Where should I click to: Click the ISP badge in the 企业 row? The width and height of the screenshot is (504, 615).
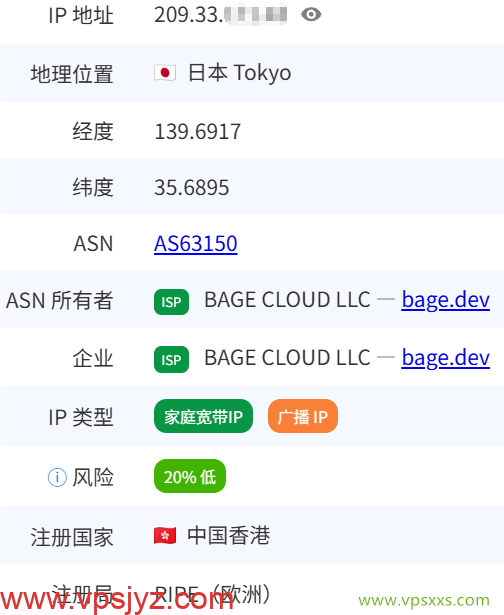click(171, 359)
